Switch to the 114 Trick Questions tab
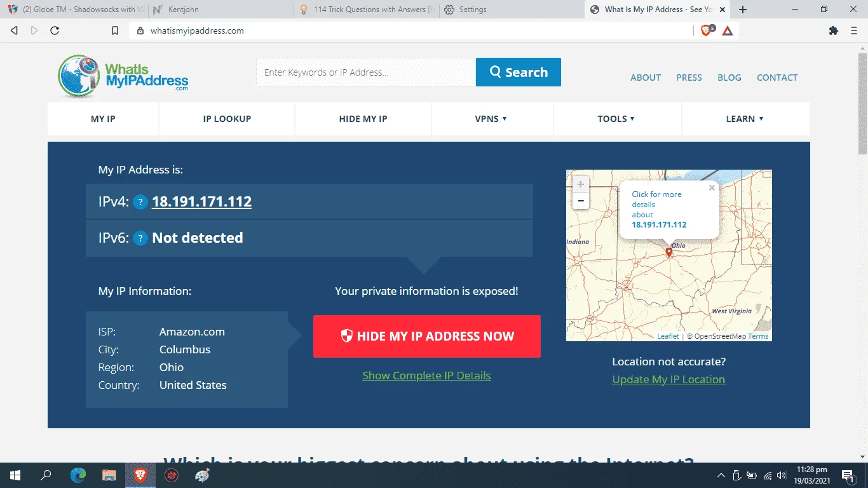 367,10
